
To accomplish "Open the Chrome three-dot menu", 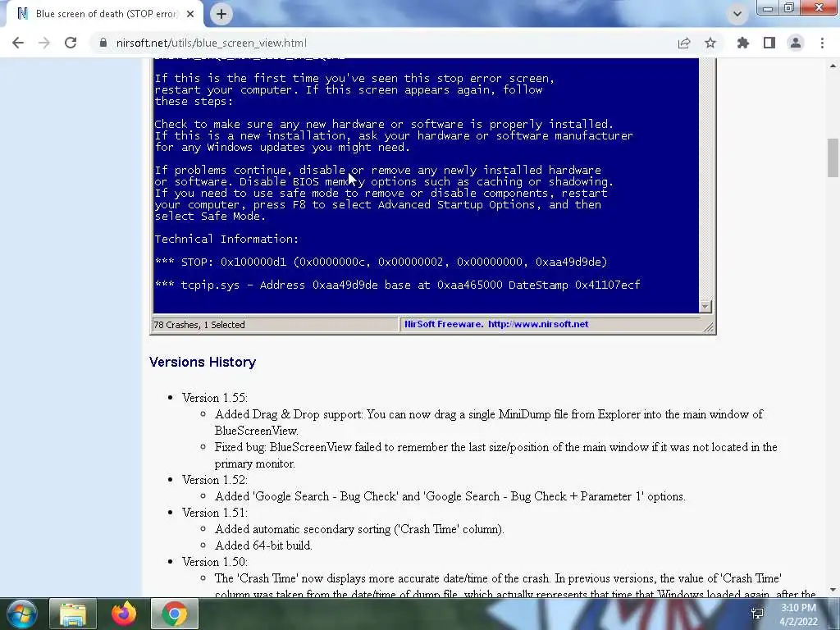I will pyautogui.click(x=822, y=43).
